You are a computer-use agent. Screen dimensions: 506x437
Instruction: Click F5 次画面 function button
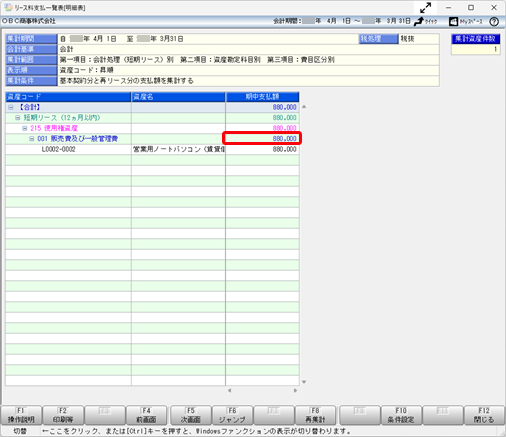(x=191, y=415)
